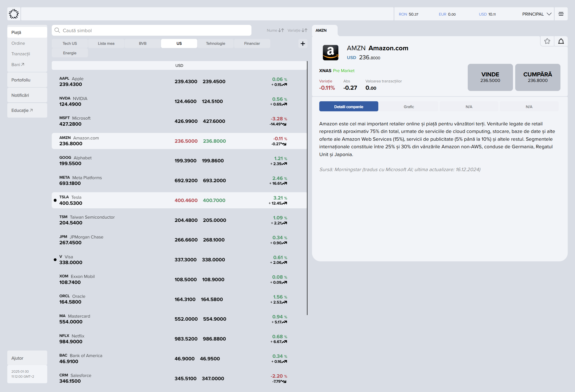Select the GOOG Alphabet row
Viewport: 575px width, 392px height.
pyautogui.click(x=179, y=161)
